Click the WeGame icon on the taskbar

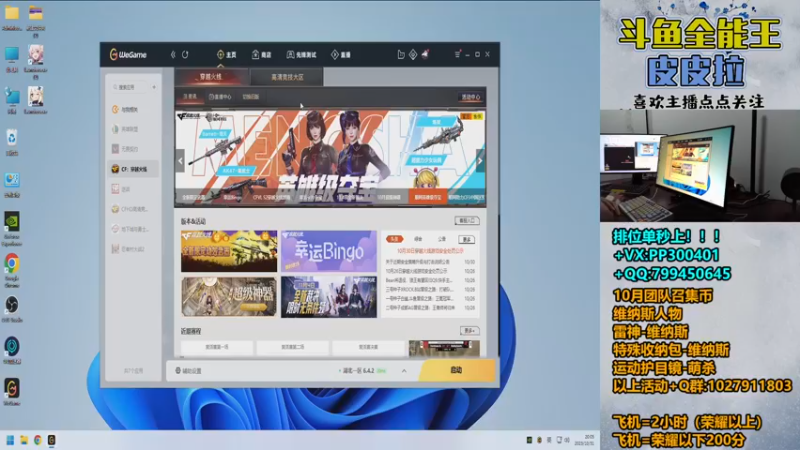pyautogui.click(x=52, y=440)
